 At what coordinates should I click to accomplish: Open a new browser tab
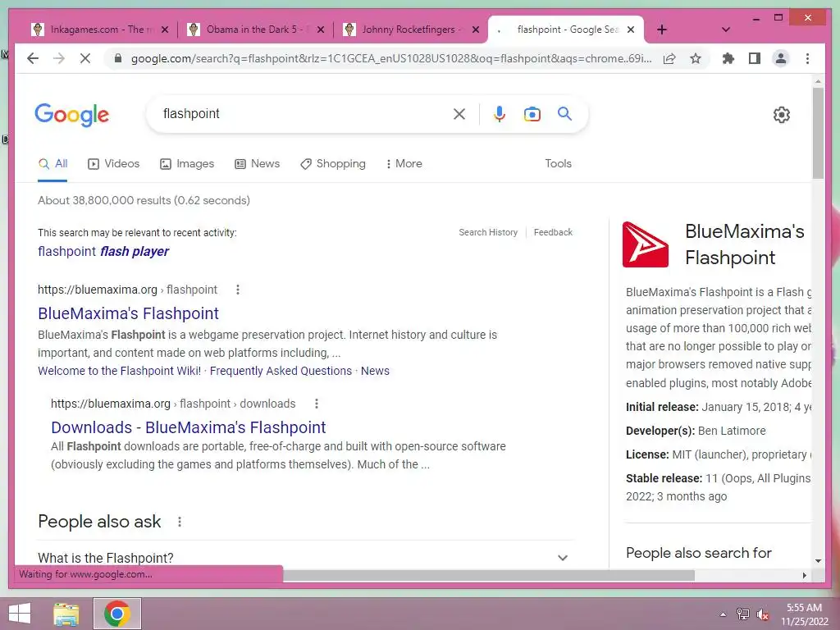(662, 30)
